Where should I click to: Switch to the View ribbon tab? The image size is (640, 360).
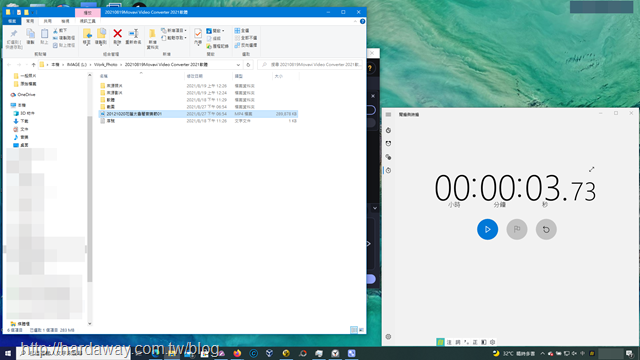tap(65, 21)
